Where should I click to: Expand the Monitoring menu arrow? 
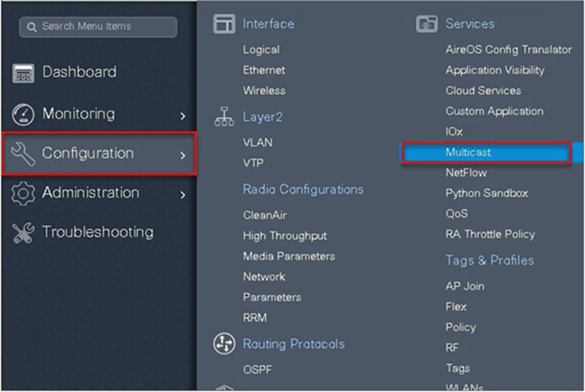click(x=183, y=116)
